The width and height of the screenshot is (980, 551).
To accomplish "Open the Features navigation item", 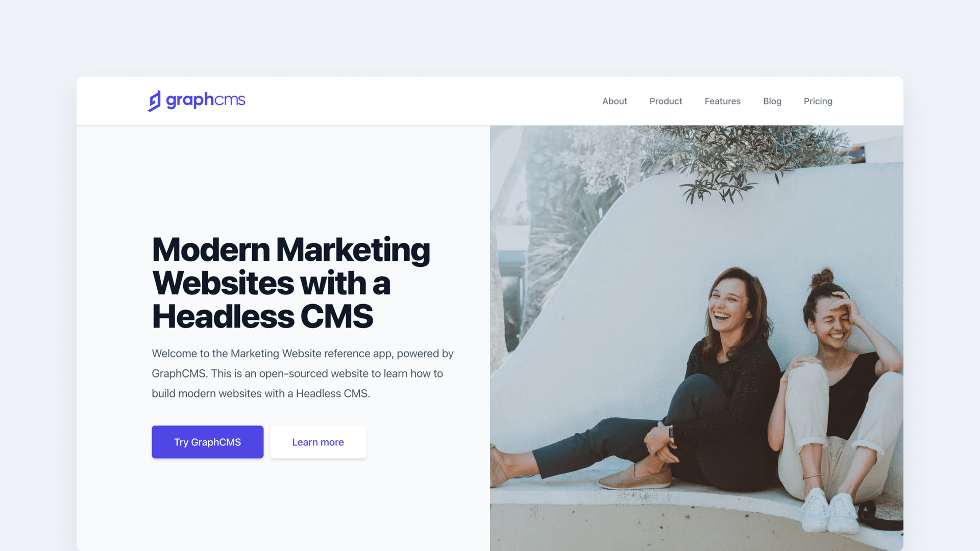I will [722, 101].
